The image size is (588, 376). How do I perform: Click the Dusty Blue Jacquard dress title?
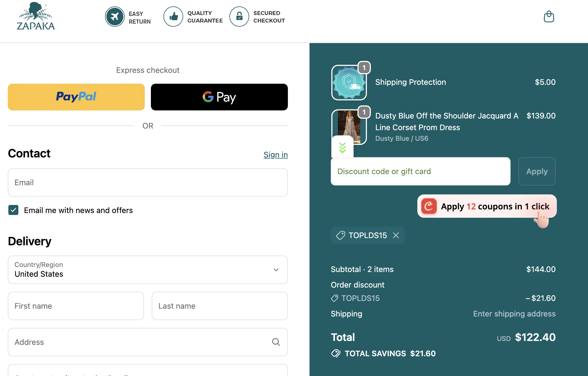click(447, 122)
